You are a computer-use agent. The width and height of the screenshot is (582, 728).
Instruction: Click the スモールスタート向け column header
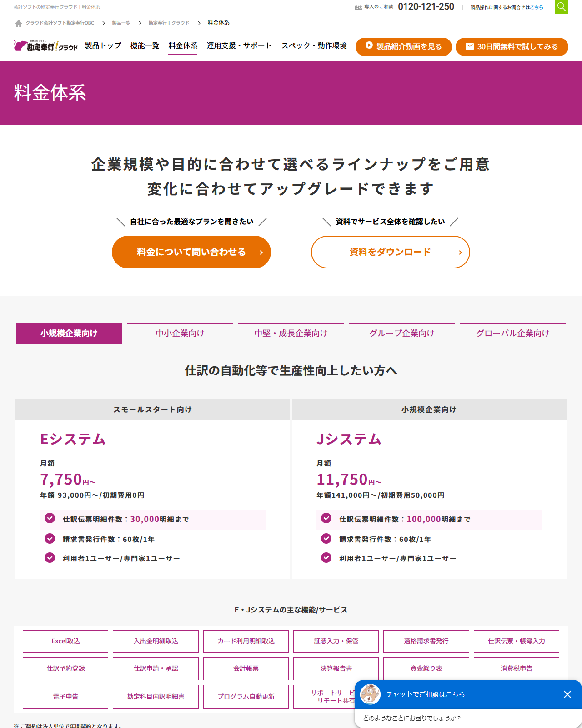(153, 409)
